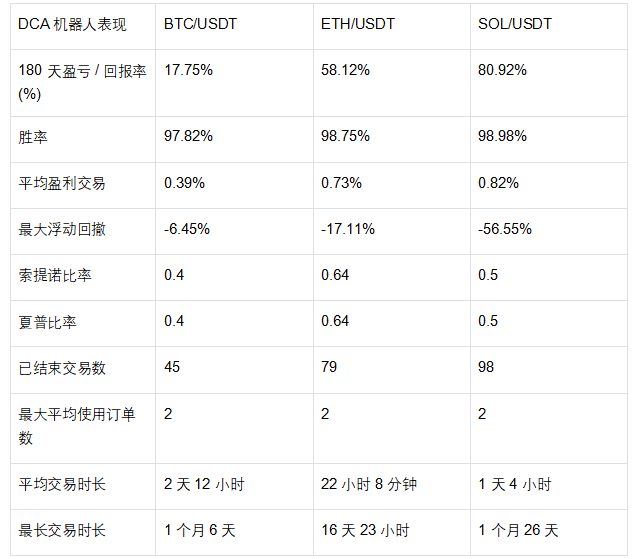The width and height of the screenshot is (633, 559).
Task: Click the 22 小时 8 分钟 cell
Action: (369, 484)
